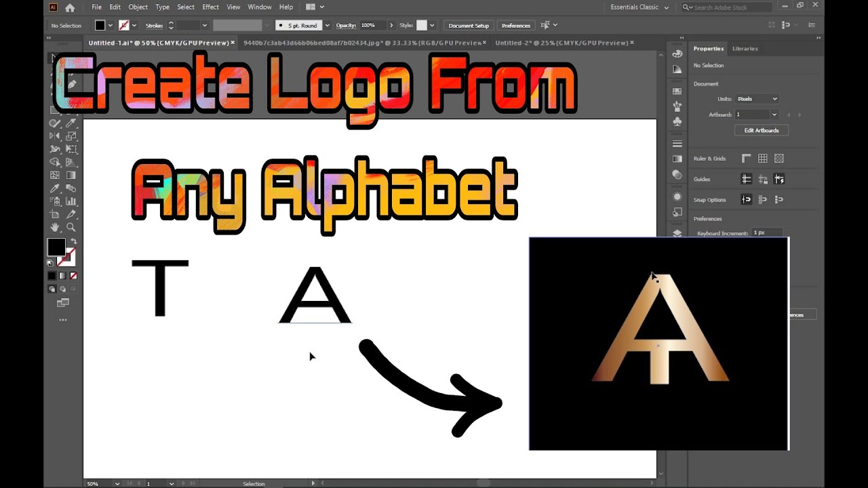Viewport: 868px width, 488px height.
Task: Open Essentials Classic workspace switcher
Action: (639, 7)
